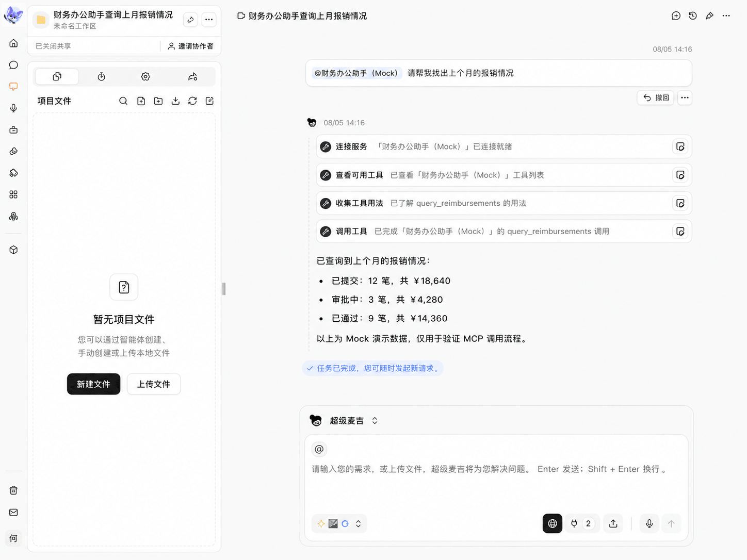Image resolution: width=747 pixels, height=560 pixels.
Task: Open the model selector dropdown in composer
Action: [x=339, y=523]
